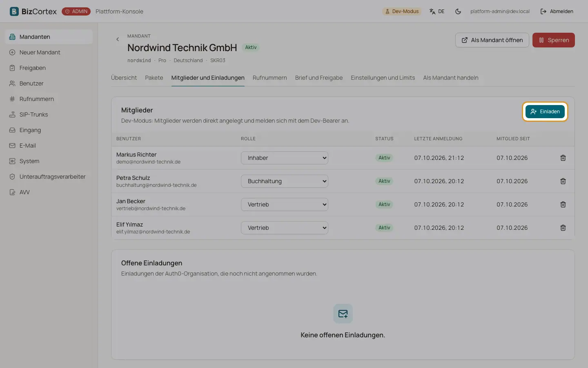Delete member Jan Becker trash icon
Viewport: 588px width, 368px height.
pos(563,204)
